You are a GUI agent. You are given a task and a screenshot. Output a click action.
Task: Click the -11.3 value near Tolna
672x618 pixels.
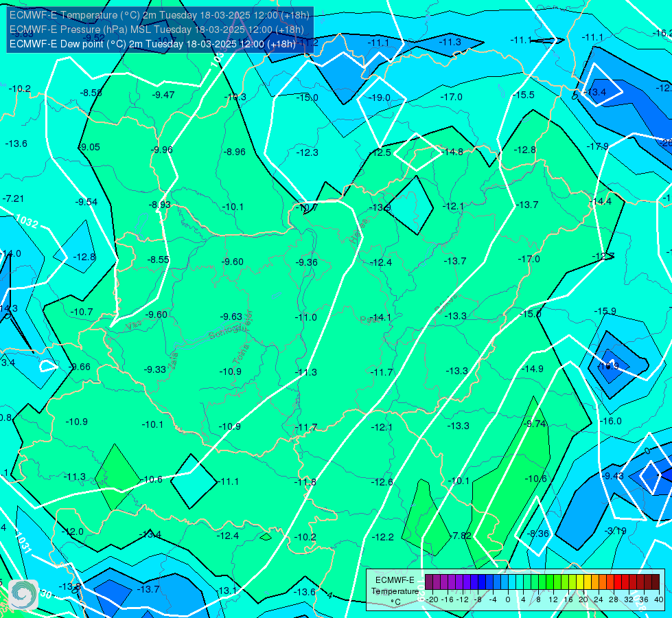pyautogui.click(x=306, y=372)
